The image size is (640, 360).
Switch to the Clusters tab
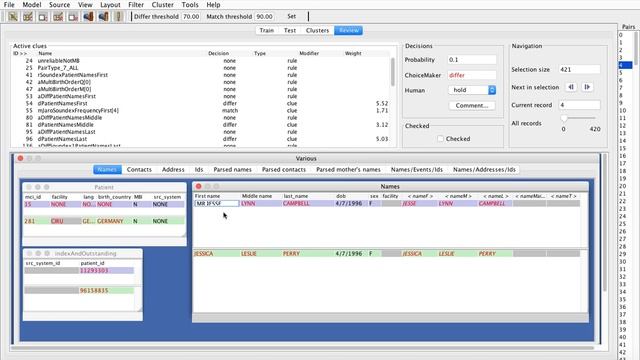coord(317,31)
